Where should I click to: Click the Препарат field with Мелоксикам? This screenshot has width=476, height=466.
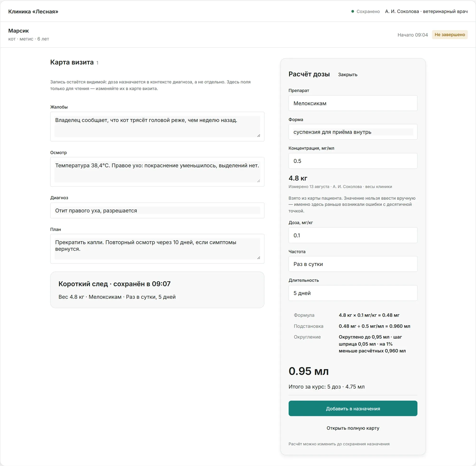pyautogui.click(x=353, y=103)
